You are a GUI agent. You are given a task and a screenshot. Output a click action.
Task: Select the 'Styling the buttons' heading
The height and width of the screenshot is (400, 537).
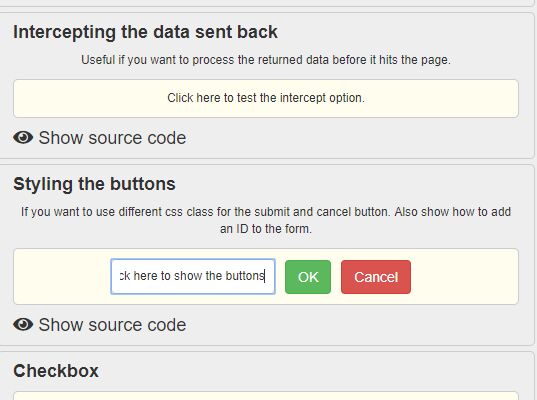94,184
